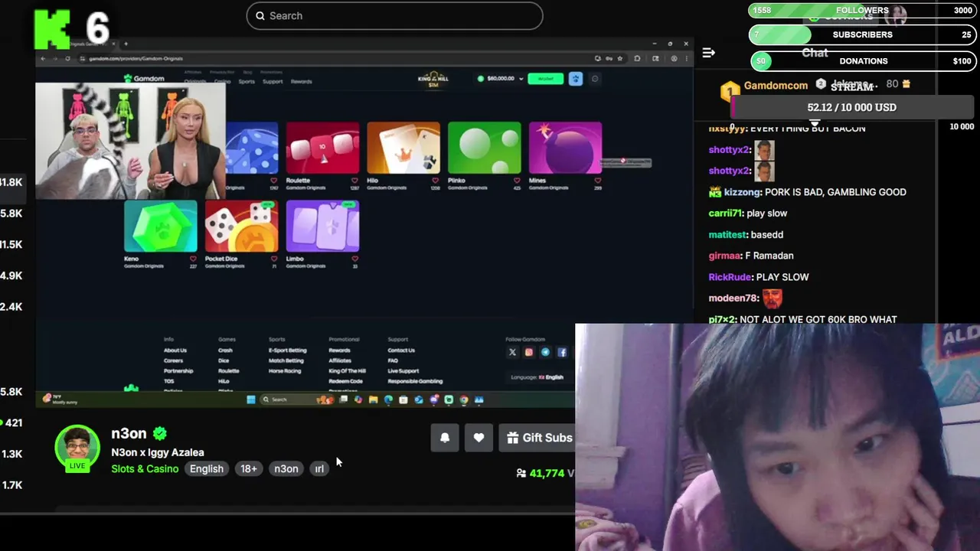This screenshot has height=551, width=980.
Task: Open the Windows Start button in taskbar
Action: (x=250, y=399)
